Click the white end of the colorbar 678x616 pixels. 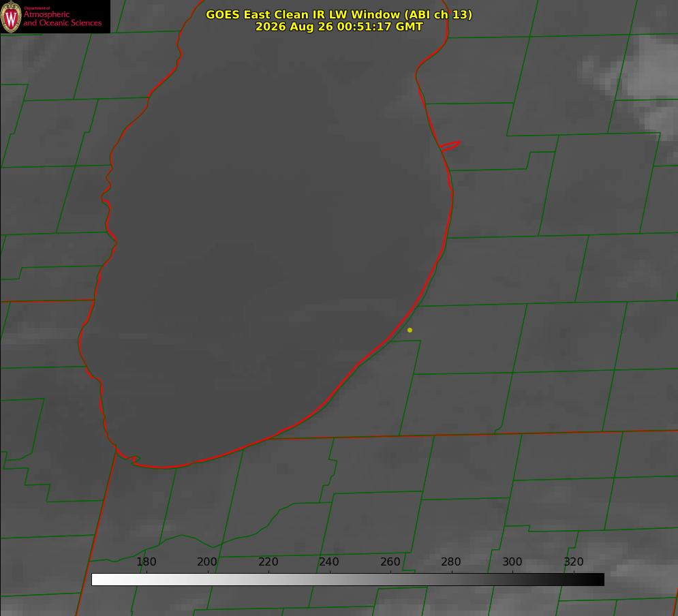tap(97, 580)
